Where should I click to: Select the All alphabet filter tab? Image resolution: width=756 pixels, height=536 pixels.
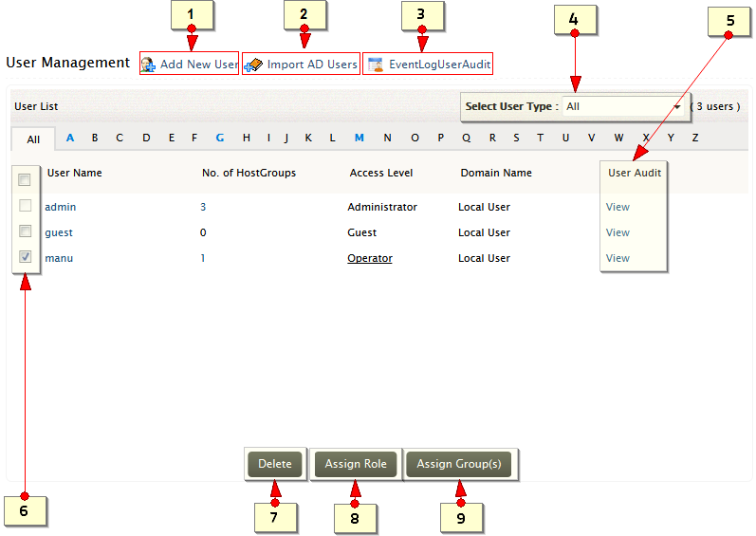point(33,139)
